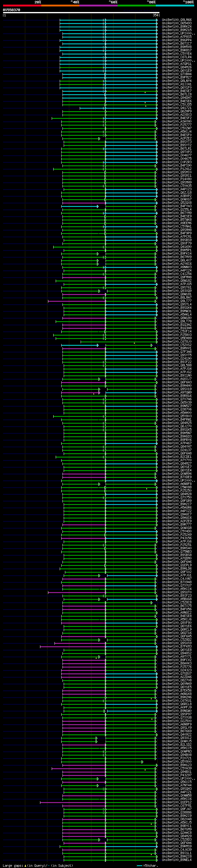This screenshot has height=868, width=197.
Task: Select hit UniRef100_A1KXJ7
Action: click(x=177, y=379)
